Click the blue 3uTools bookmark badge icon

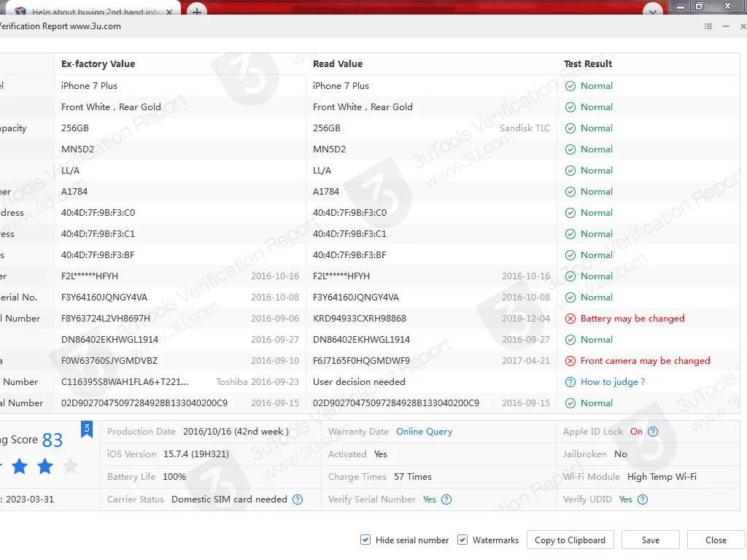[87, 429]
